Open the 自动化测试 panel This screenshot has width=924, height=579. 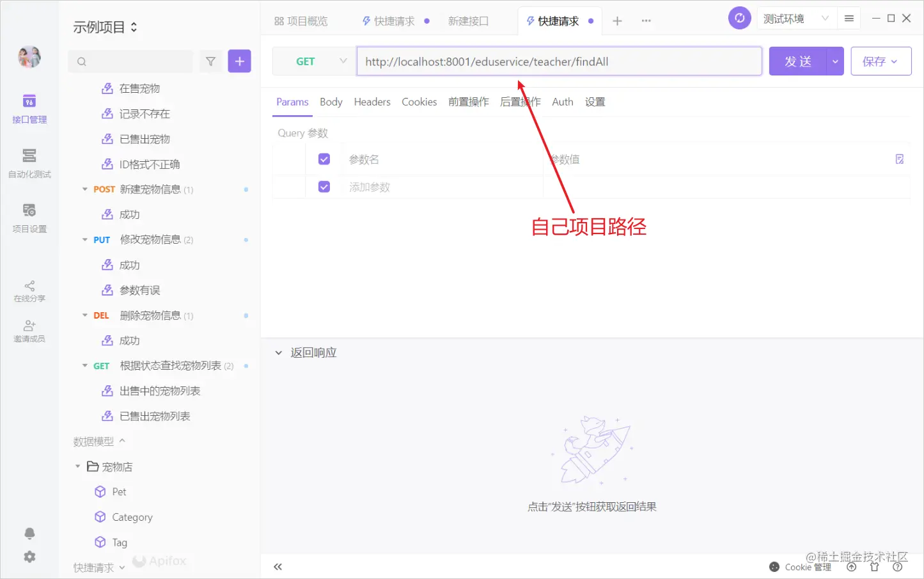[x=29, y=162]
